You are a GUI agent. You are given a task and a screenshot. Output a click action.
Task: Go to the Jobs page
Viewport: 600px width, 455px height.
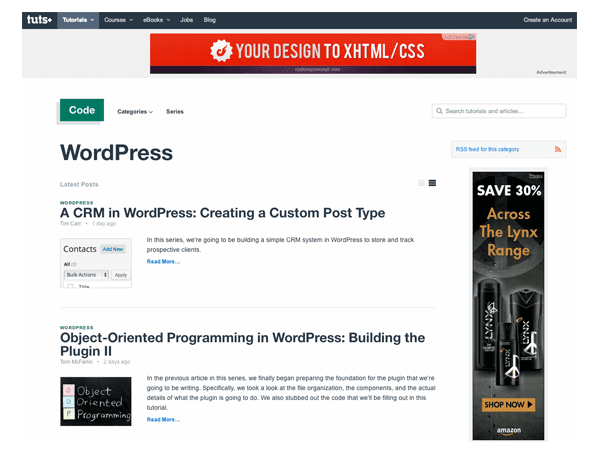pos(188,19)
